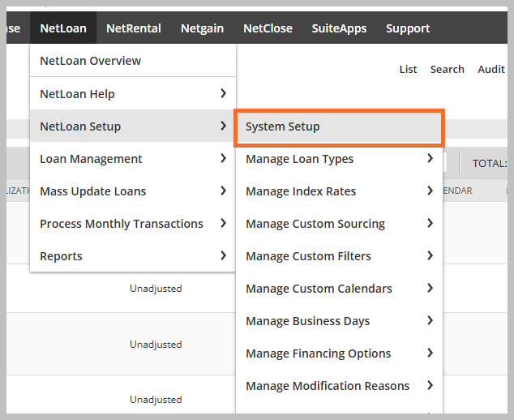The width and height of the screenshot is (514, 420).
Task: Select Manage Loan Types entry
Action: [x=339, y=159]
